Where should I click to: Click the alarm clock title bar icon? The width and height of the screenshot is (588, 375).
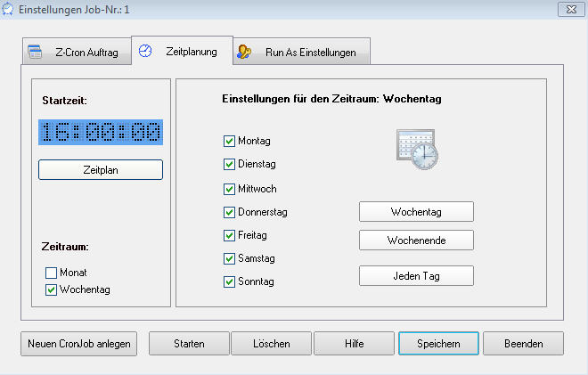pyautogui.click(x=7, y=10)
